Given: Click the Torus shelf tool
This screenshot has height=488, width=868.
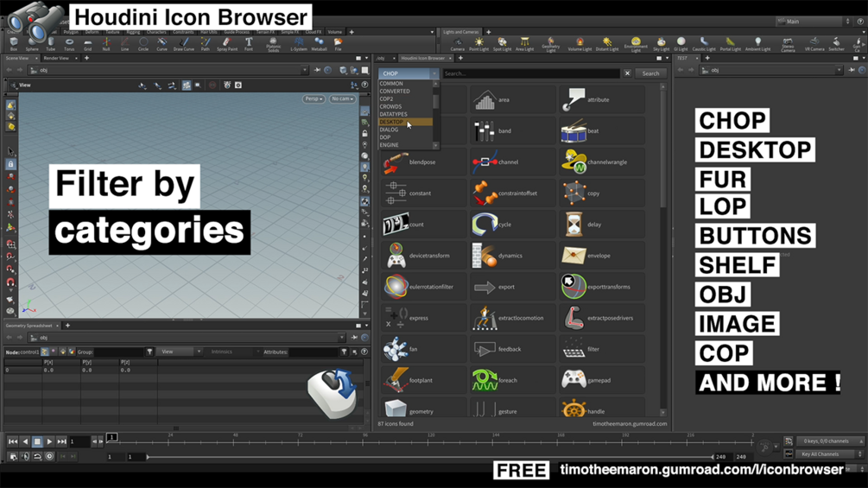Looking at the screenshot, I should tap(69, 44).
